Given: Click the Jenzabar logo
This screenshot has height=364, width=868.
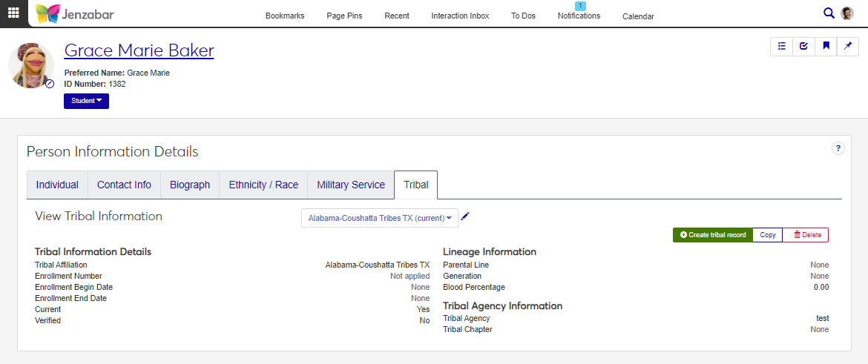Looking at the screenshot, I should pos(75,13).
